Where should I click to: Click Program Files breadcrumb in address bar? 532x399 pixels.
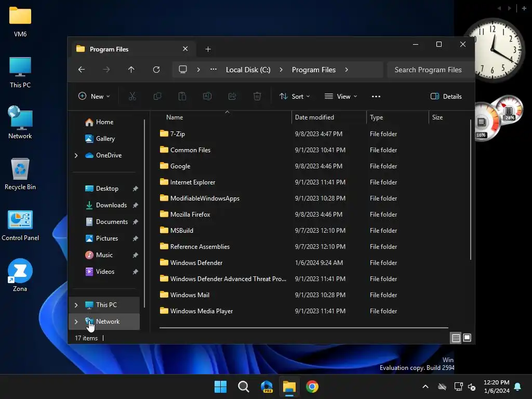tap(314, 70)
